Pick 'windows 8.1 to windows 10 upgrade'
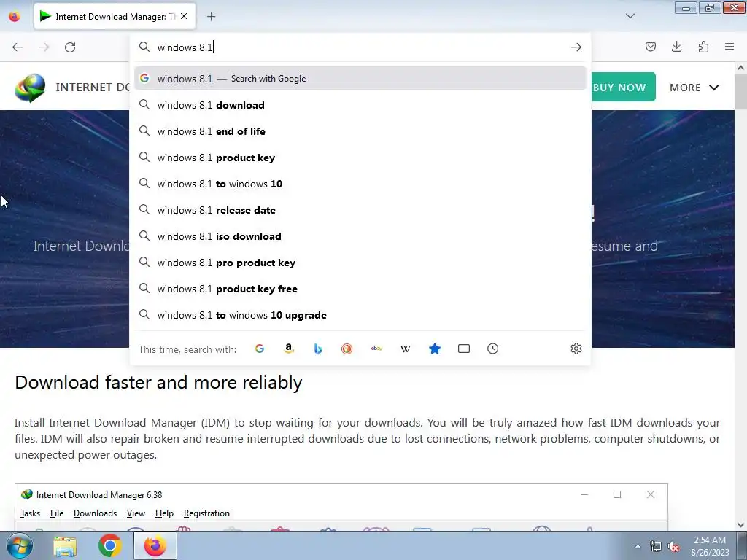The height and width of the screenshot is (560, 747). pos(360,315)
